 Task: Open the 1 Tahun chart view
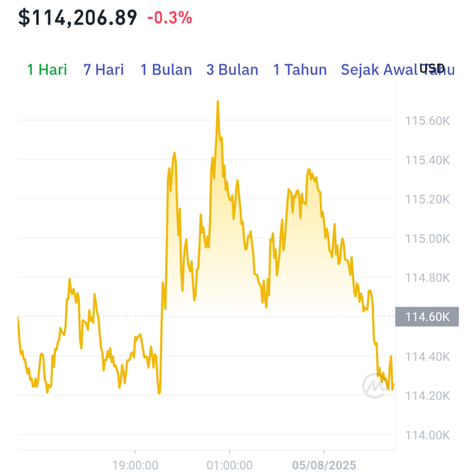pyautogui.click(x=300, y=70)
